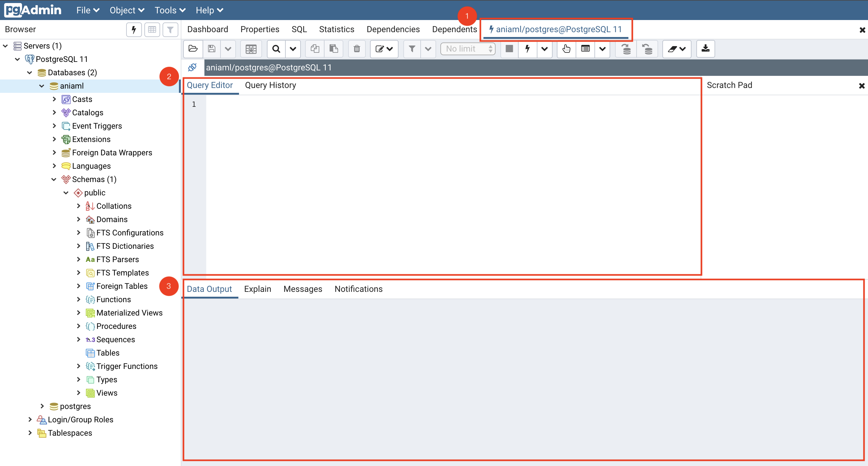Image resolution: width=868 pixels, height=466 pixels.
Task: Switch to the Explain results tab
Action: click(257, 289)
